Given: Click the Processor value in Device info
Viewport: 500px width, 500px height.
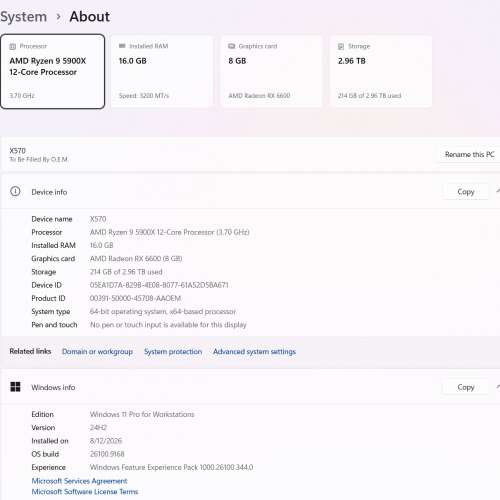Looking at the screenshot, I should (x=169, y=232).
